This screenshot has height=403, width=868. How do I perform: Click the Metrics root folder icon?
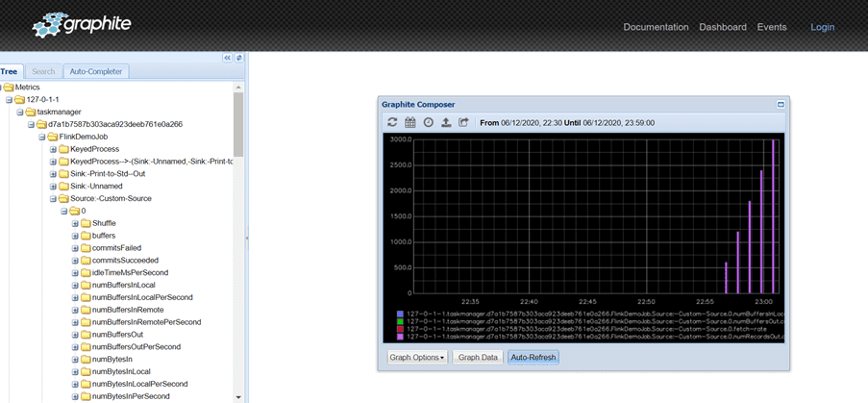pos(9,87)
